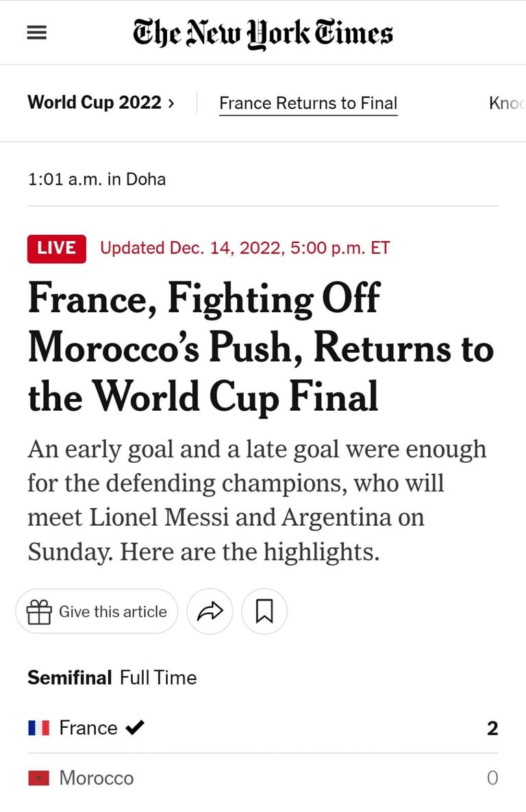The image size is (526, 812).
Task: Expand the World Cup 2022 section chevron
Action: pos(171,103)
